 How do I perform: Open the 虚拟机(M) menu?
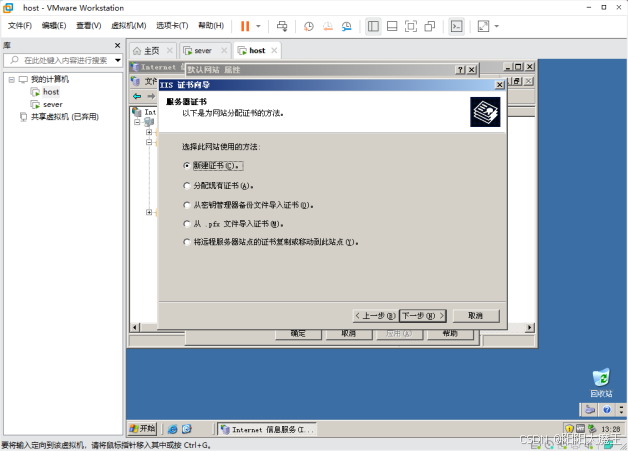(128, 26)
